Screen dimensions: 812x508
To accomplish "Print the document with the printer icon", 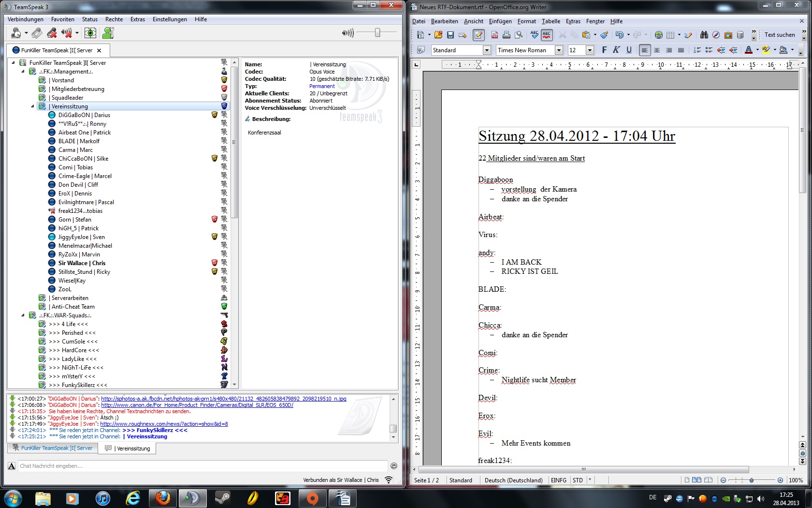I will [507, 35].
